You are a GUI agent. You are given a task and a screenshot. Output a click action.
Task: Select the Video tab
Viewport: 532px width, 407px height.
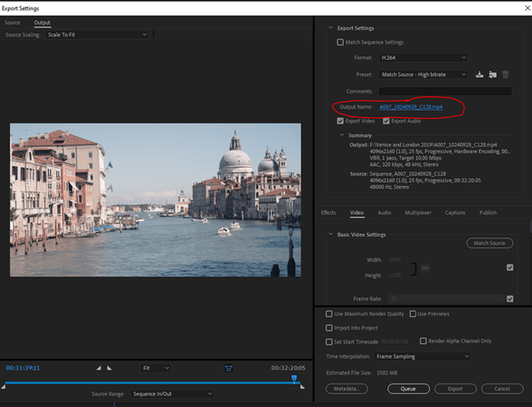tap(357, 213)
